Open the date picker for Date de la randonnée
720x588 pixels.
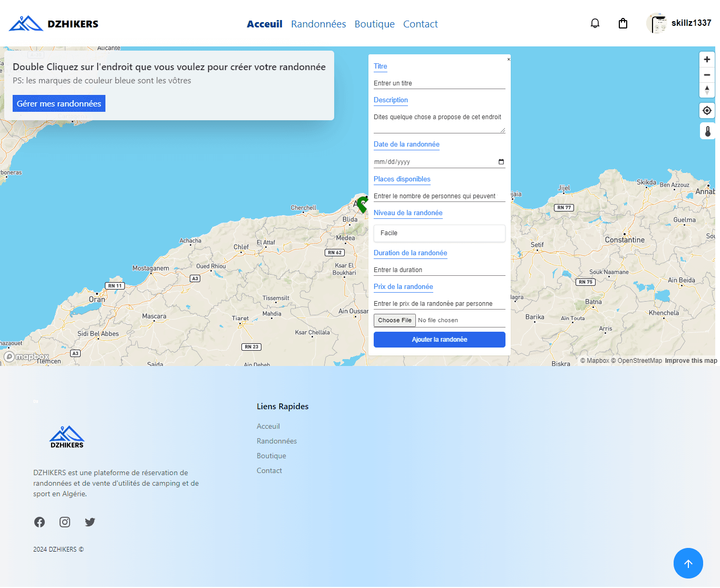(x=500, y=161)
